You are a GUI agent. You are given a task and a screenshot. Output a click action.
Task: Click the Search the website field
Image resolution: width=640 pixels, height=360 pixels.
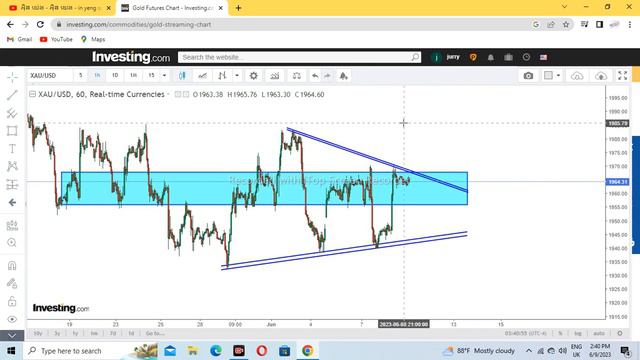tap(299, 57)
